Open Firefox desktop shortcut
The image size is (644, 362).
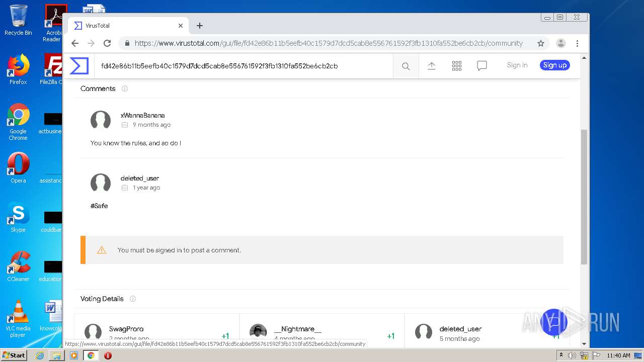point(18,69)
